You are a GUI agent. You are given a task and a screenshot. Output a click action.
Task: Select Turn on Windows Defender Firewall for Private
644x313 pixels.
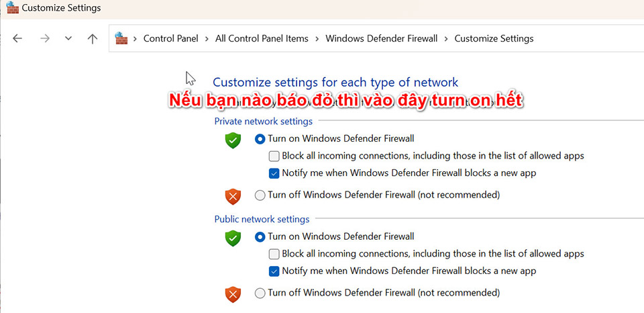260,139
